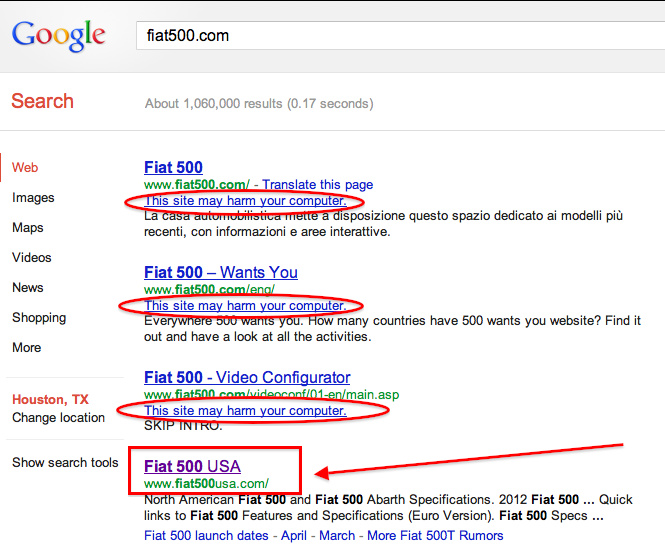The width and height of the screenshot is (665, 554).
Task: Click the red Search heading
Action: 42,101
